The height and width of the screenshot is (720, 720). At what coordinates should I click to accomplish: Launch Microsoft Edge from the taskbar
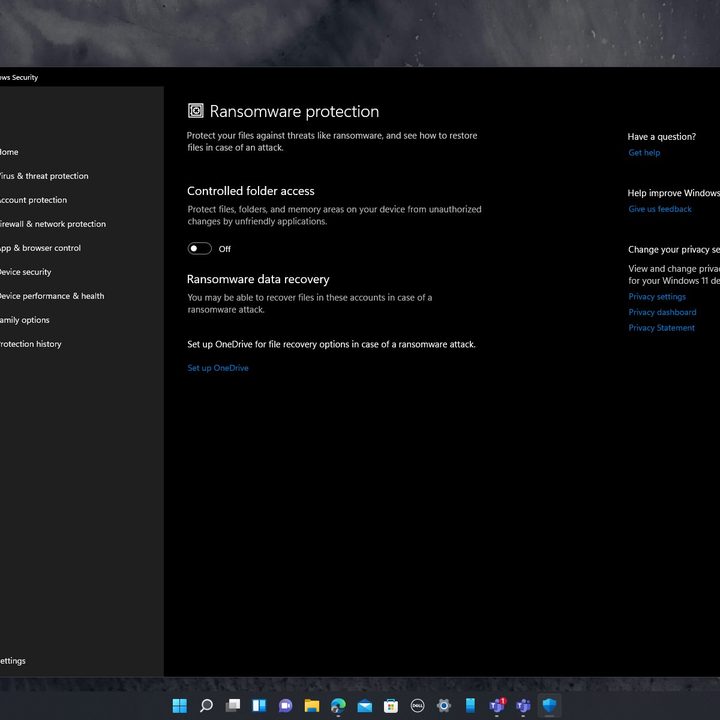pos(338,705)
